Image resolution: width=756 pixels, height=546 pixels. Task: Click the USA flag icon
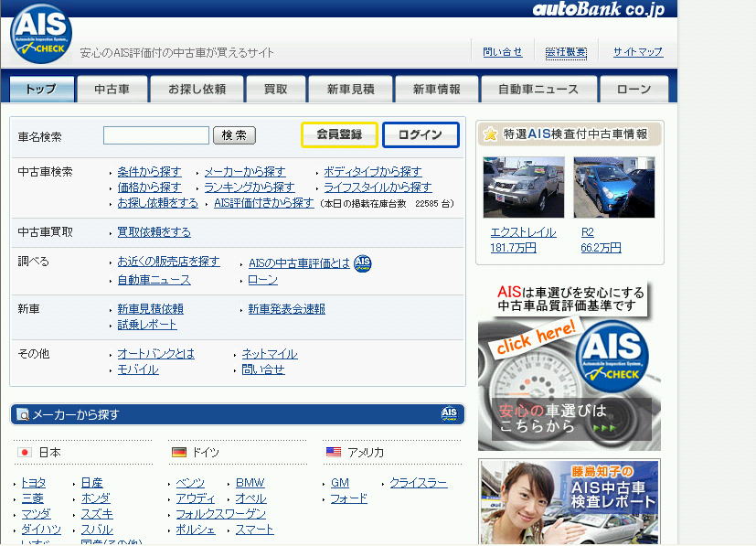pos(333,452)
